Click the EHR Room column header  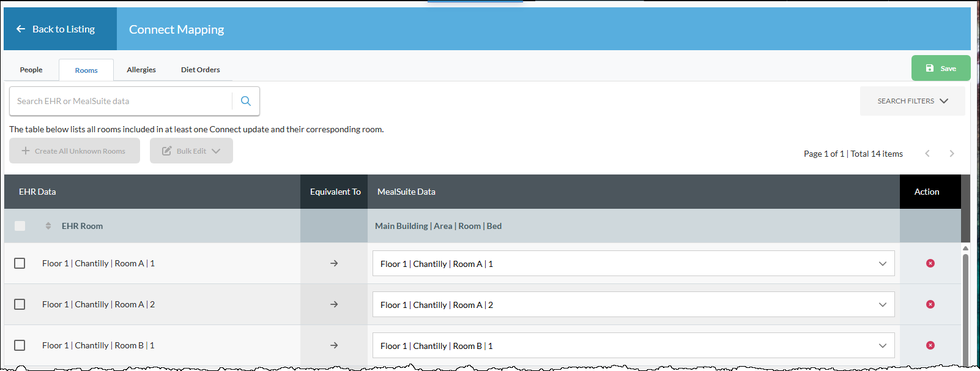(82, 226)
